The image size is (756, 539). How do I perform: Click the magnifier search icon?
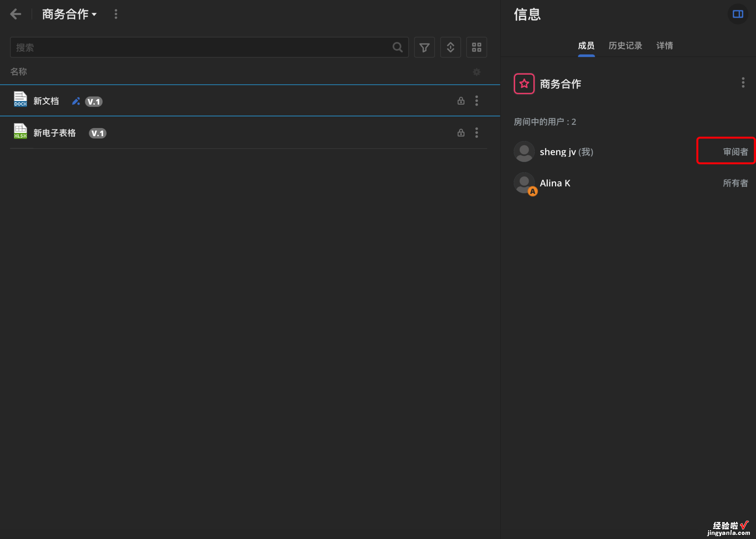coord(397,47)
